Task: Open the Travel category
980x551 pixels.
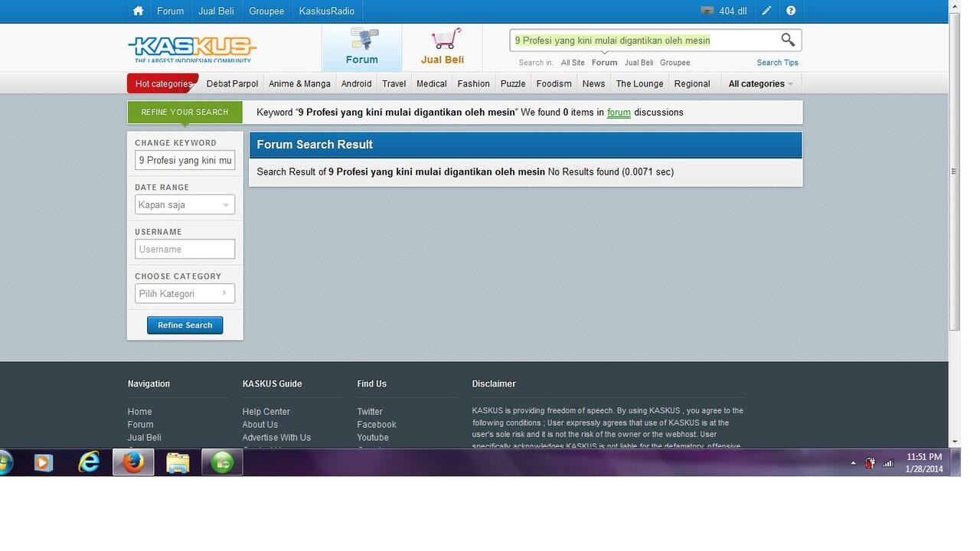Action: [x=394, y=83]
